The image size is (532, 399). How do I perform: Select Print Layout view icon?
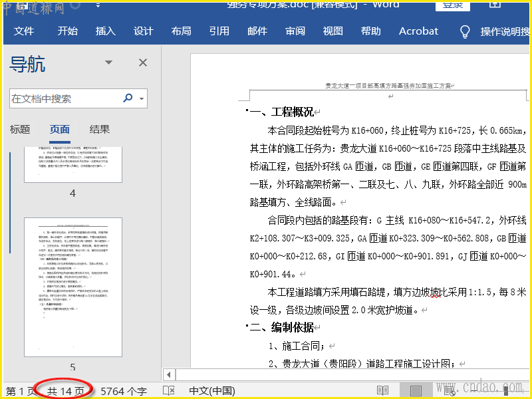416,391
